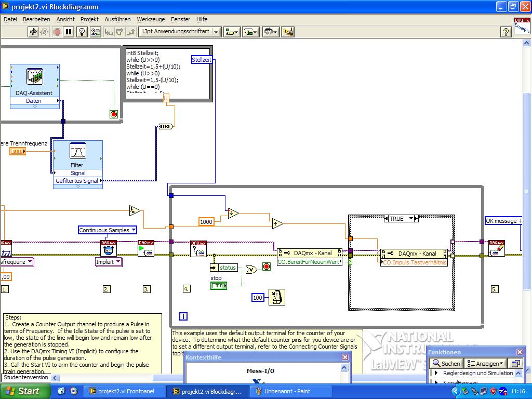
Task: Open the case structure TRUE selector dropdown
Action: click(411, 219)
